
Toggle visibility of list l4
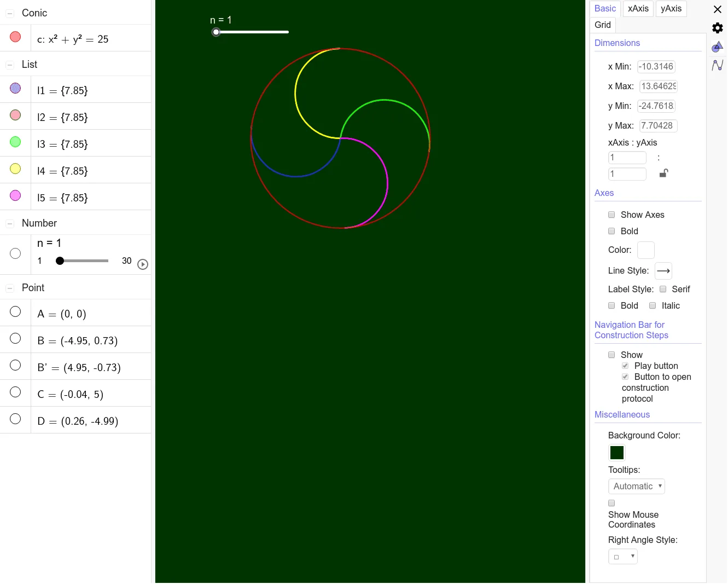click(15, 169)
